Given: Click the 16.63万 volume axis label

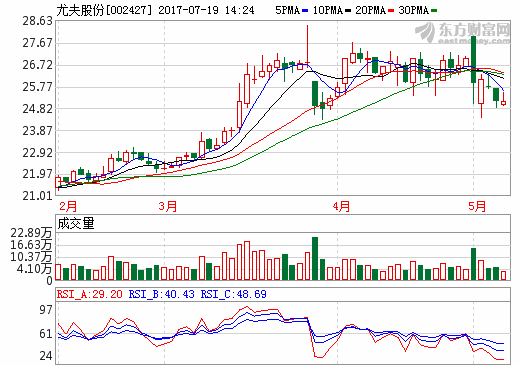Looking at the screenshot, I should pyautogui.click(x=31, y=245).
